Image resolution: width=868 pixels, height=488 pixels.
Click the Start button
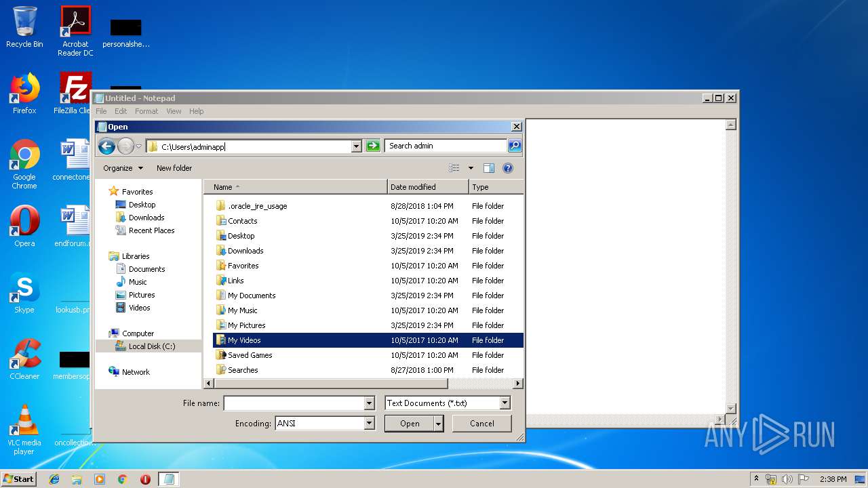19,479
